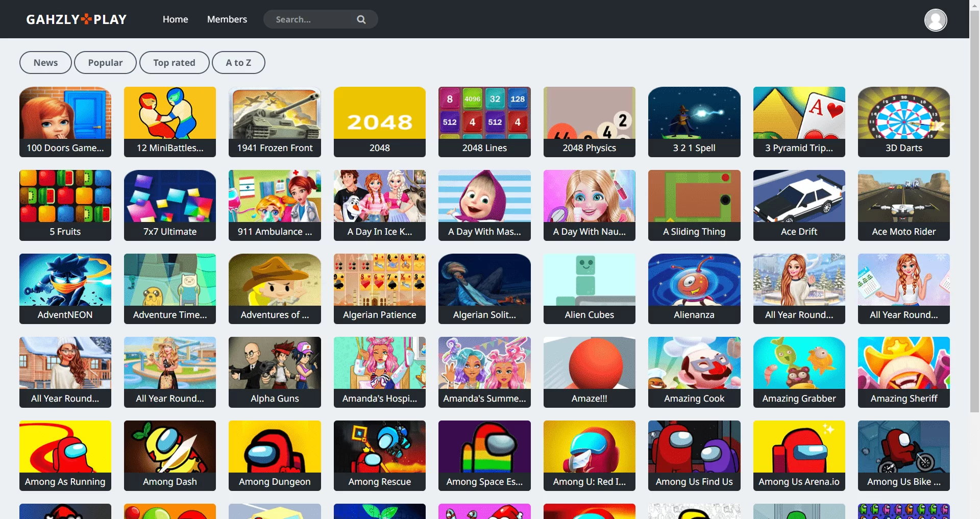Screen dimensions: 980x519
Task: Select the A Sliding Thing game
Action: coord(694,205)
